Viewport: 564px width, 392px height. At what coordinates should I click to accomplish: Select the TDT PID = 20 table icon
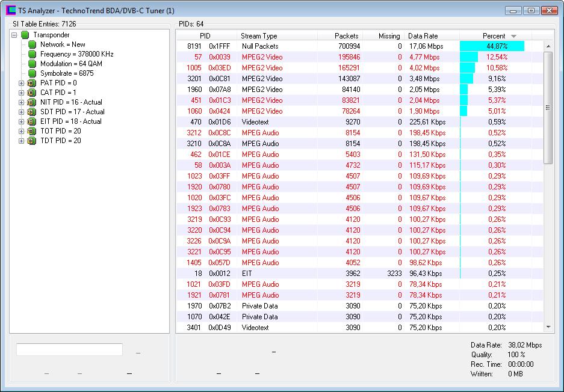pos(32,141)
